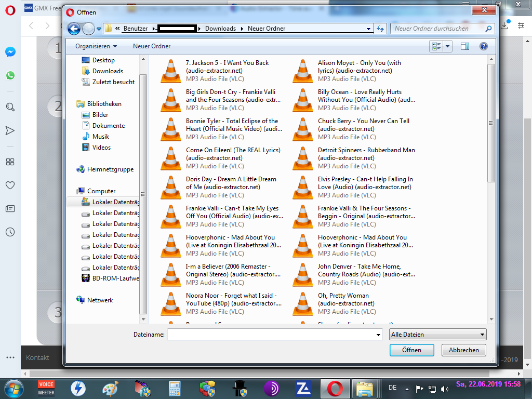Select Billy Ocean - Love Really Hurts Without You
The height and width of the screenshot is (399, 532).
353,100
